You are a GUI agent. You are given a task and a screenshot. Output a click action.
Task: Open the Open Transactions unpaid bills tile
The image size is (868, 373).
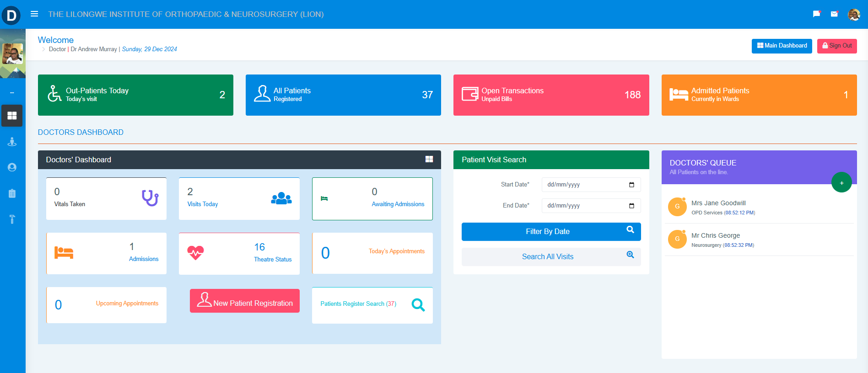coord(551,95)
